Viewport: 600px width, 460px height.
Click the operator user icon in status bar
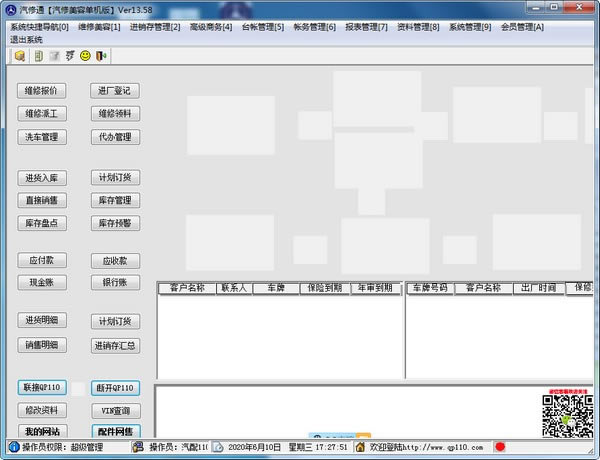click(137, 447)
